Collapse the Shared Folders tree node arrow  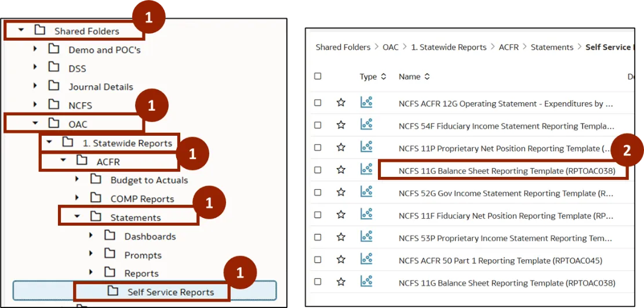(21, 30)
